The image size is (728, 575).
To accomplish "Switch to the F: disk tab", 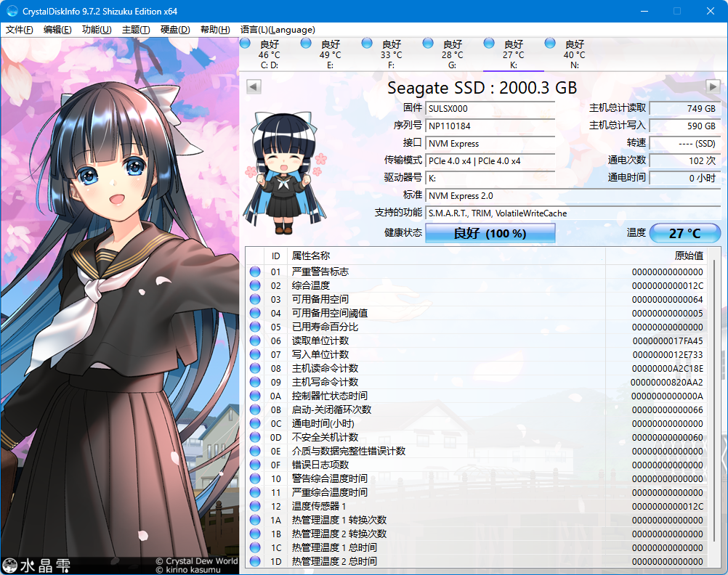I will 391,54.
